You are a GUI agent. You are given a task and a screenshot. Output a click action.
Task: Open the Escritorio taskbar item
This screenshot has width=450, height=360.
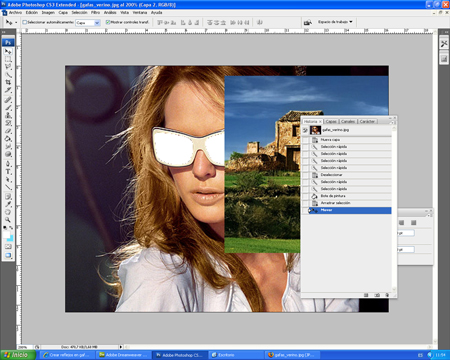[237, 355]
